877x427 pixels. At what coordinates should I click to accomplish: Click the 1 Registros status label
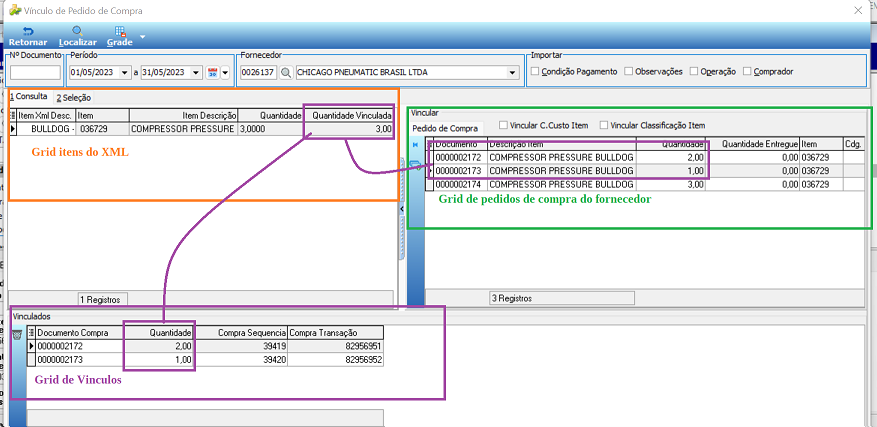click(x=100, y=299)
